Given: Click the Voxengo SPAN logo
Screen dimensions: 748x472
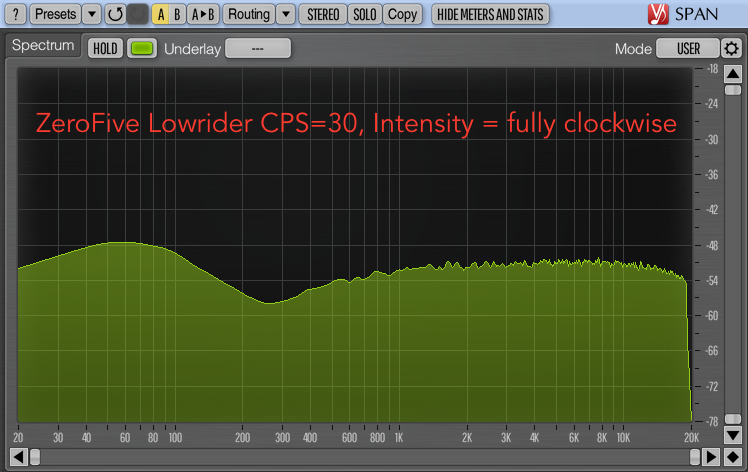Looking at the screenshot, I should (x=683, y=14).
